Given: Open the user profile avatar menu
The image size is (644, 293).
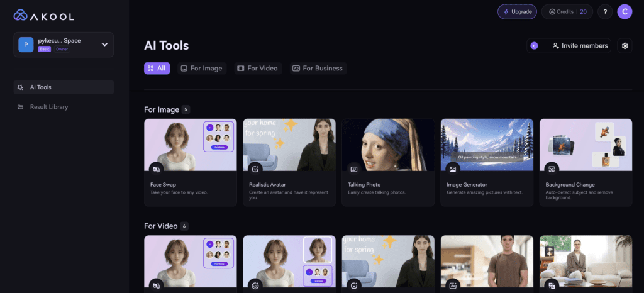Looking at the screenshot, I should pos(625,11).
